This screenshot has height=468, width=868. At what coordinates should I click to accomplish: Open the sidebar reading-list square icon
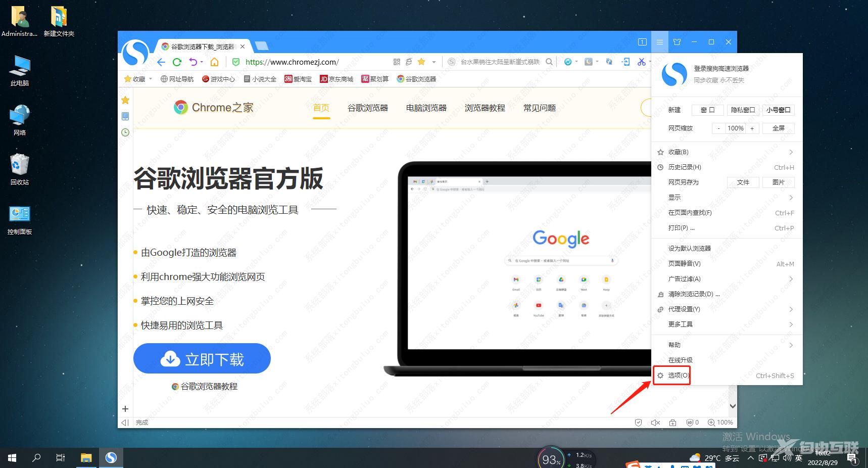point(125,116)
